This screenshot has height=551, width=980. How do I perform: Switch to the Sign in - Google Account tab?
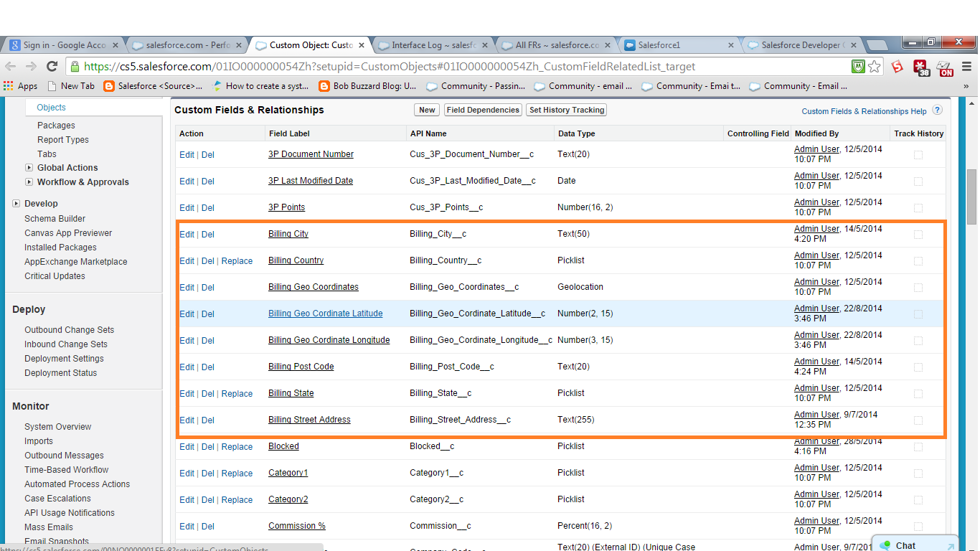click(65, 45)
